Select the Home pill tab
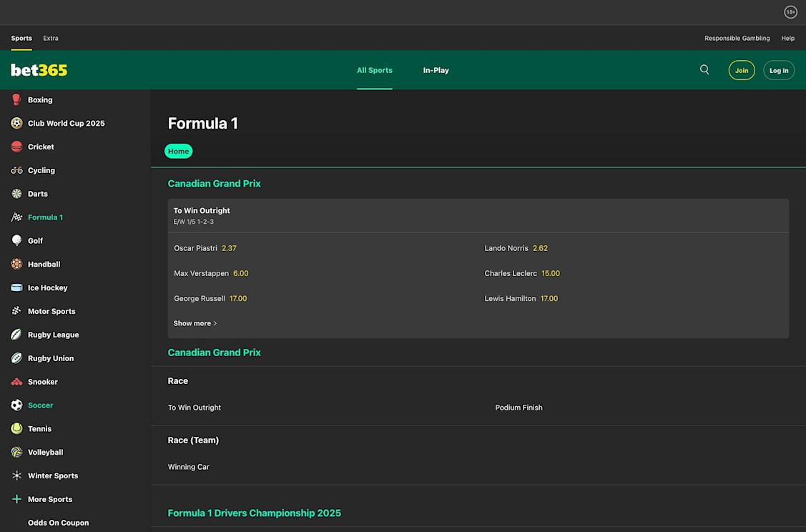 (x=178, y=151)
